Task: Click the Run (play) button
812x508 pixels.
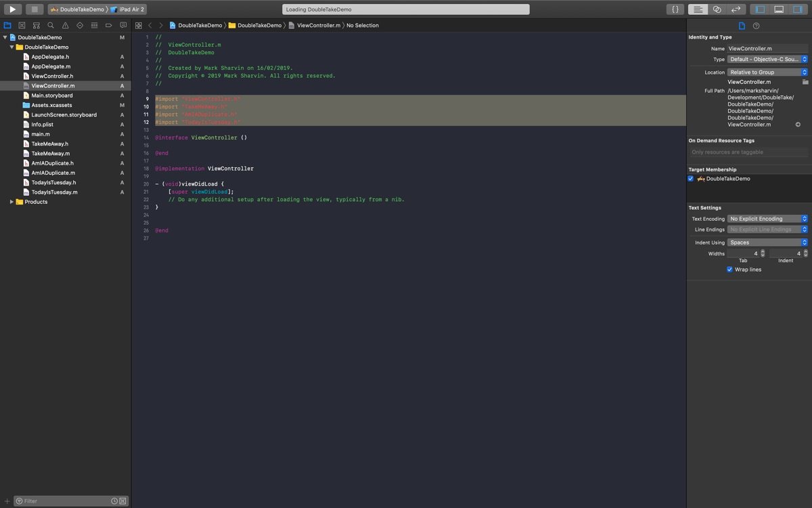Action: pos(12,9)
